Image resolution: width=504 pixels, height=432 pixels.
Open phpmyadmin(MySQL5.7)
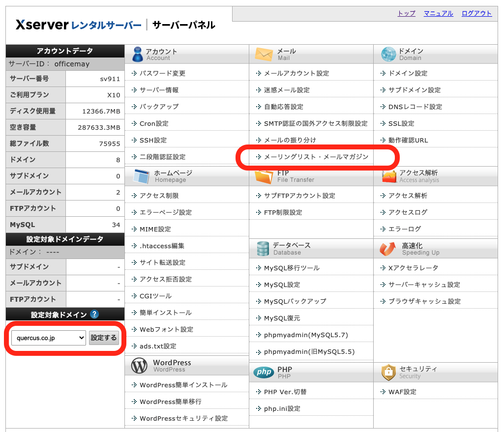pyautogui.click(x=306, y=335)
